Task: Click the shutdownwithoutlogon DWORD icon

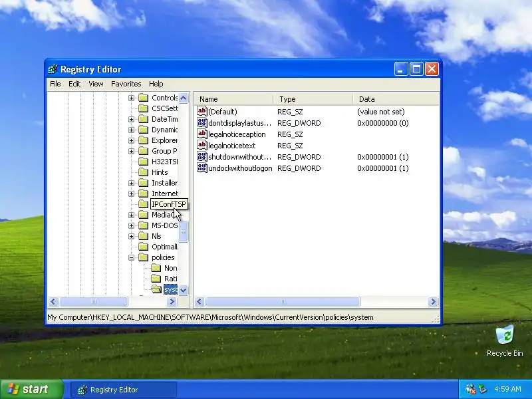Action: pyautogui.click(x=202, y=157)
